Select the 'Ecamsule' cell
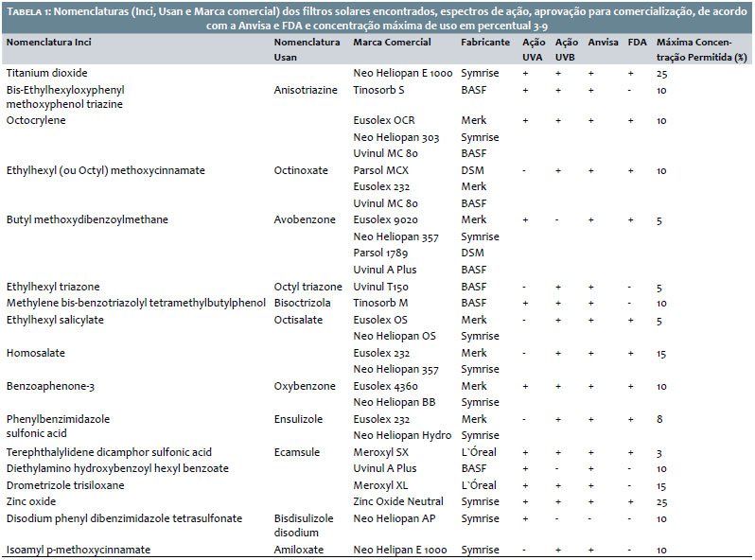The image size is (755, 560). coord(297,452)
